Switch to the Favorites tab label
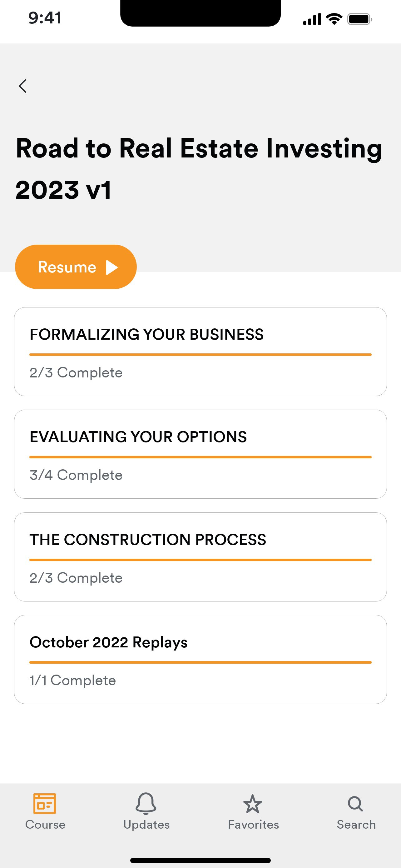 pos(254,825)
